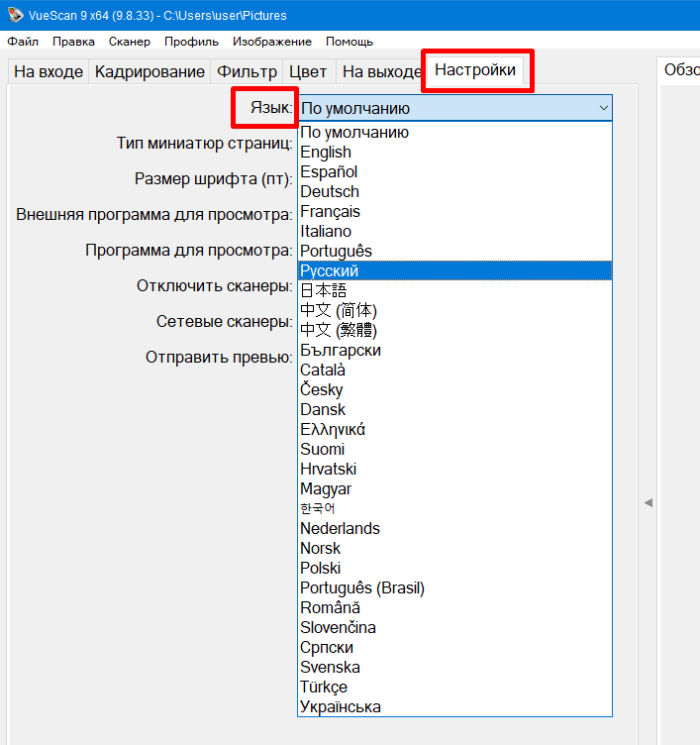Select Português (Brasil) in the language list
Screen dimensions: 700x745
[454, 587]
